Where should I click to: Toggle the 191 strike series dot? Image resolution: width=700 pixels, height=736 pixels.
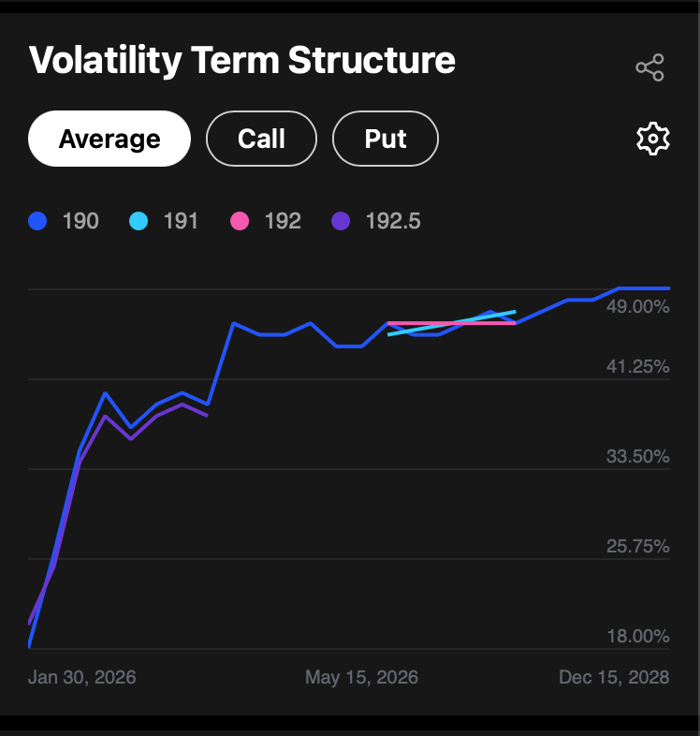tap(139, 221)
